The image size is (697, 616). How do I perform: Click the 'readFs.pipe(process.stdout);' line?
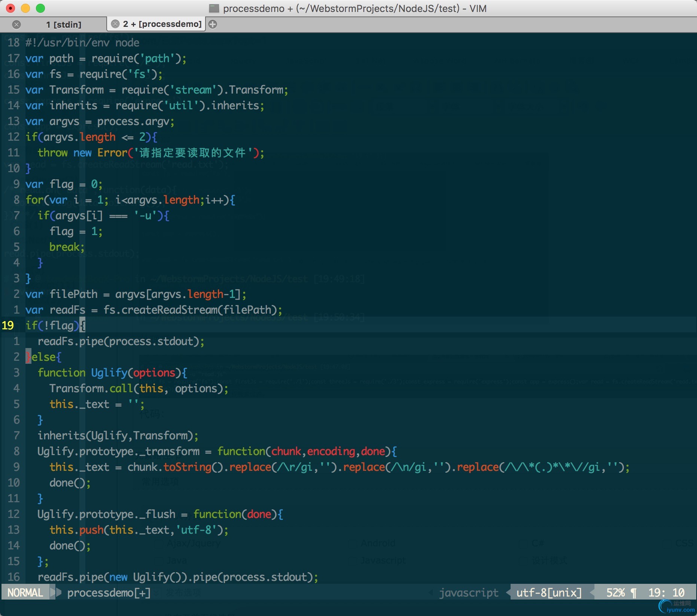(x=121, y=341)
